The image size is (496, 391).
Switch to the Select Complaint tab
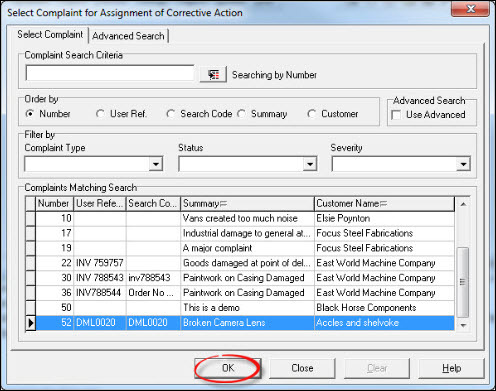point(50,34)
